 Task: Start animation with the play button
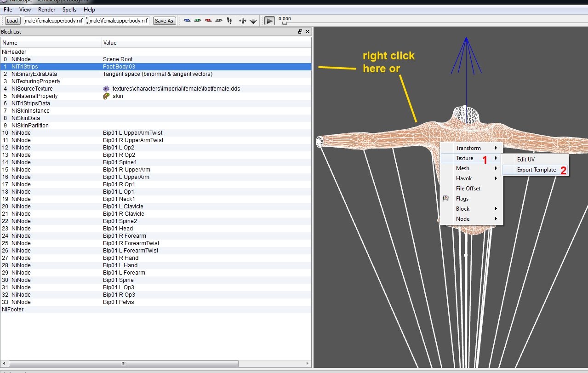coord(269,21)
